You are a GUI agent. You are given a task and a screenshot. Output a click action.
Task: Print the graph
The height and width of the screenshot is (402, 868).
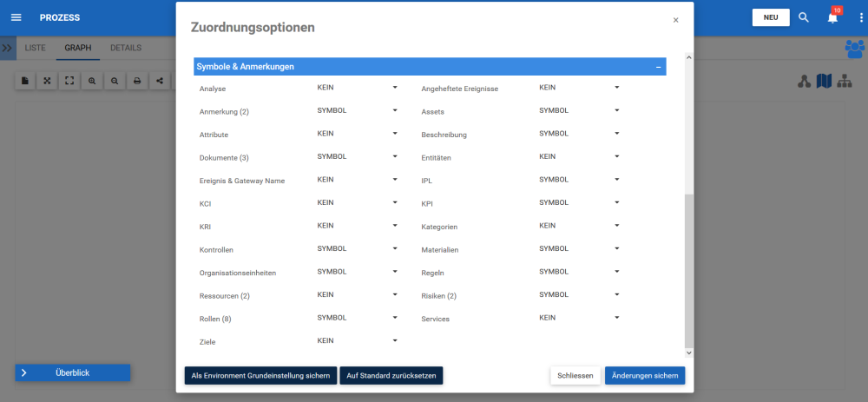pos(137,81)
